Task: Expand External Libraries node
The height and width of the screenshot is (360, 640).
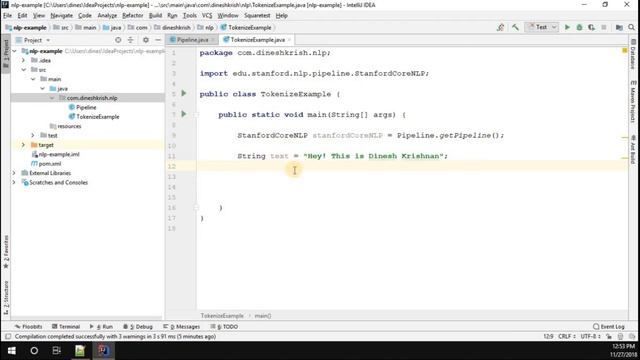Action: 14,173
